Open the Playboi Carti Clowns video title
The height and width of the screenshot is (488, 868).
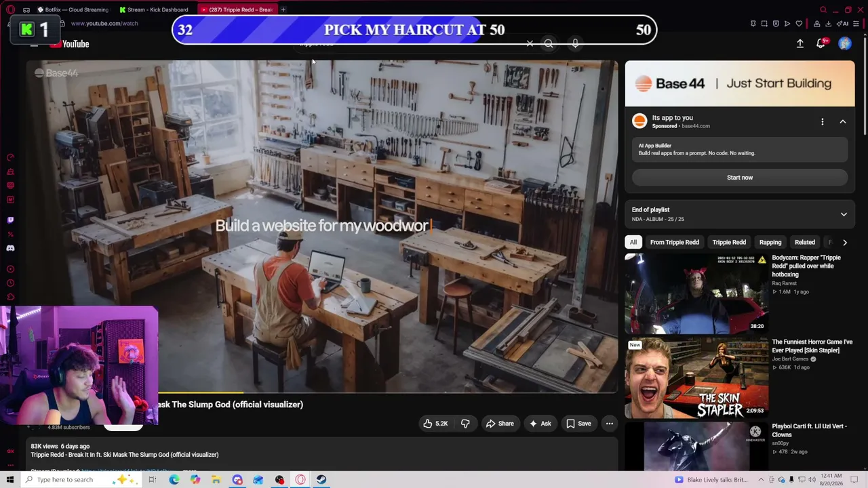tap(809, 430)
